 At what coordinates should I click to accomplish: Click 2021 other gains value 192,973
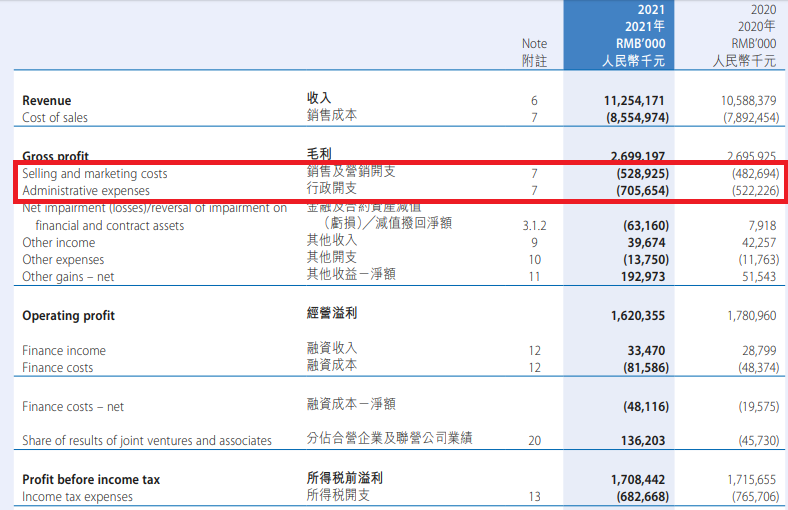(x=643, y=277)
